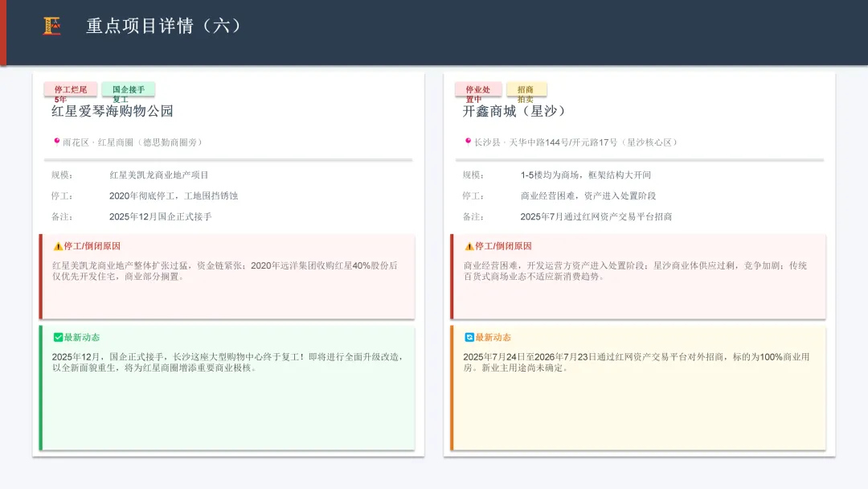This screenshot has height=489, width=868.
Task: Click the heading 红星爱琴海购物公园
Action: tap(113, 111)
